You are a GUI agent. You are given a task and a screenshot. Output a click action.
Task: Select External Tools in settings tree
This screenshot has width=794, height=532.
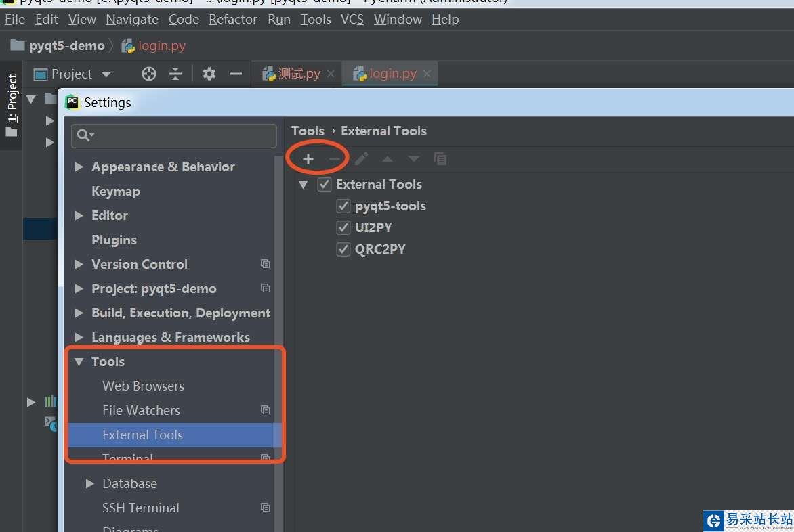click(x=172, y=435)
